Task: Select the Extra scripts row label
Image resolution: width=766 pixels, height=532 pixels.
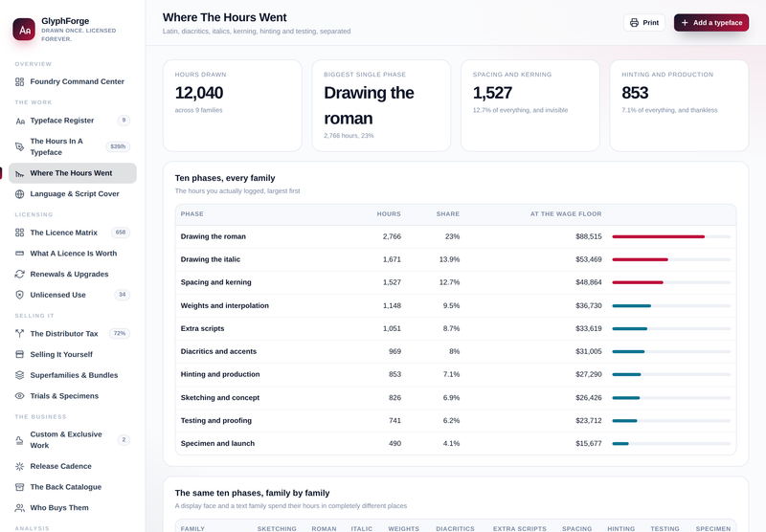Action: [202, 328]
